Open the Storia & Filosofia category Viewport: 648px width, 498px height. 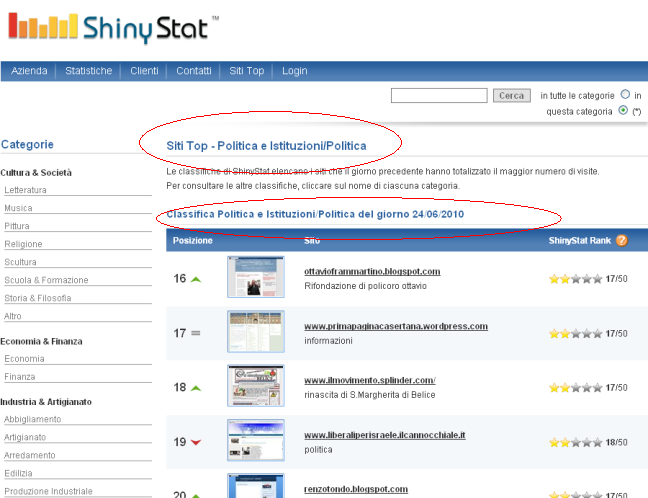click(38, 298)
